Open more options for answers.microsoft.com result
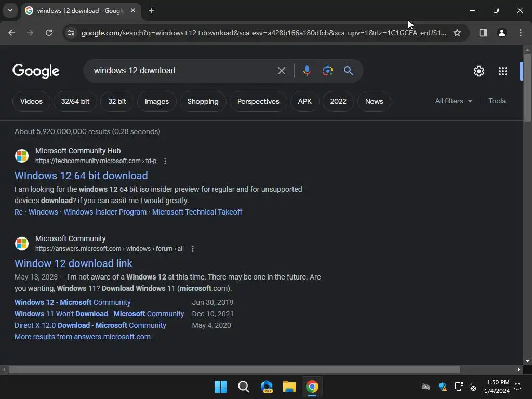The width and height of the screenshot is (532, 399). pyautogui.click(x=193, y=249)
